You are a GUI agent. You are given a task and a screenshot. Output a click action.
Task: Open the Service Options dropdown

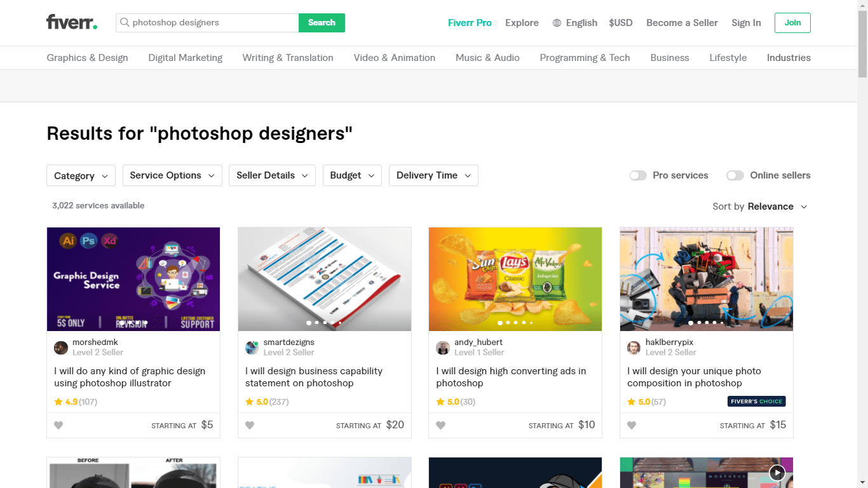[x=172, y=175]
